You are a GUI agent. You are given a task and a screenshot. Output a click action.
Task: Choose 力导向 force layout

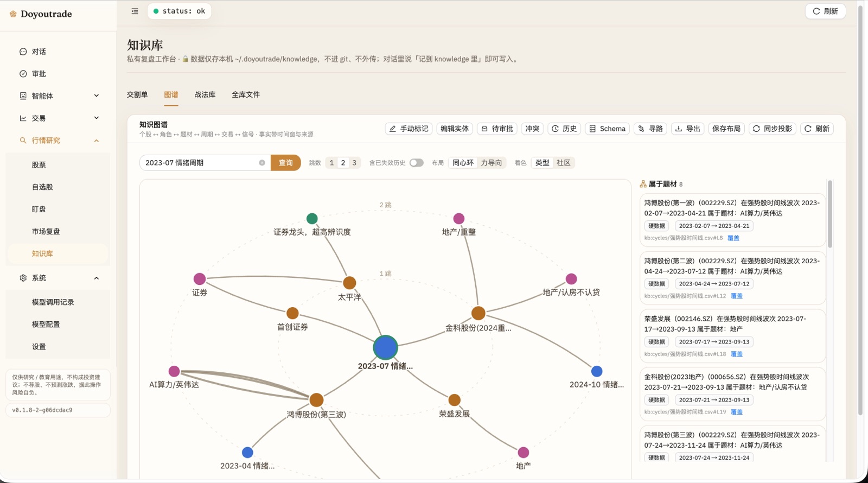click(492, 163)
